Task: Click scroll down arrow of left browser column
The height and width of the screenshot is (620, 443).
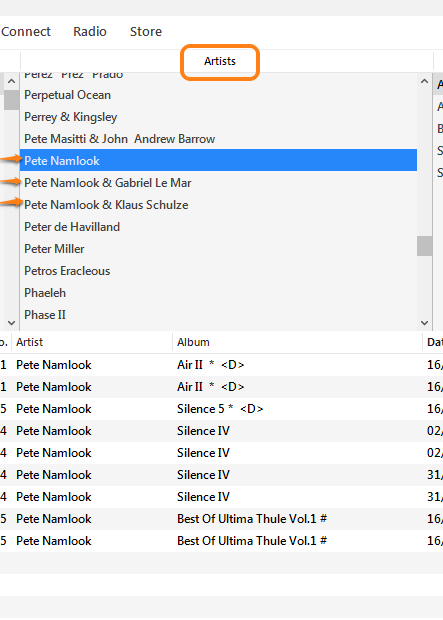Action: (11, 323)
